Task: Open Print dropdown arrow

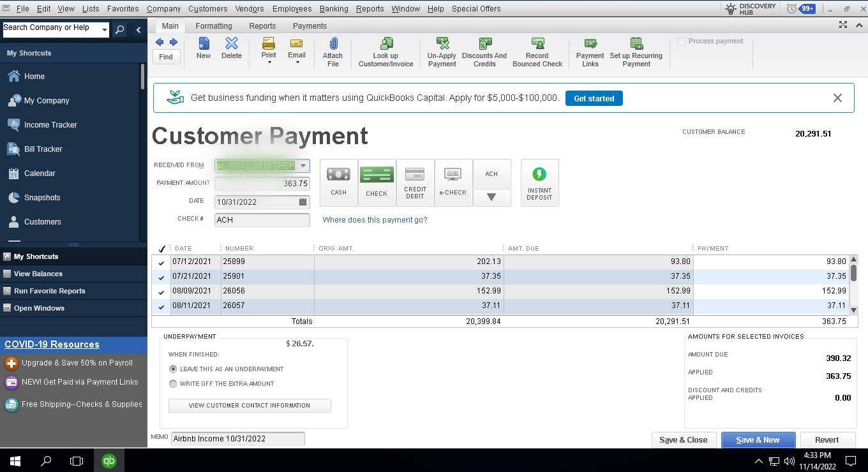Action: [x=269, y=62]
